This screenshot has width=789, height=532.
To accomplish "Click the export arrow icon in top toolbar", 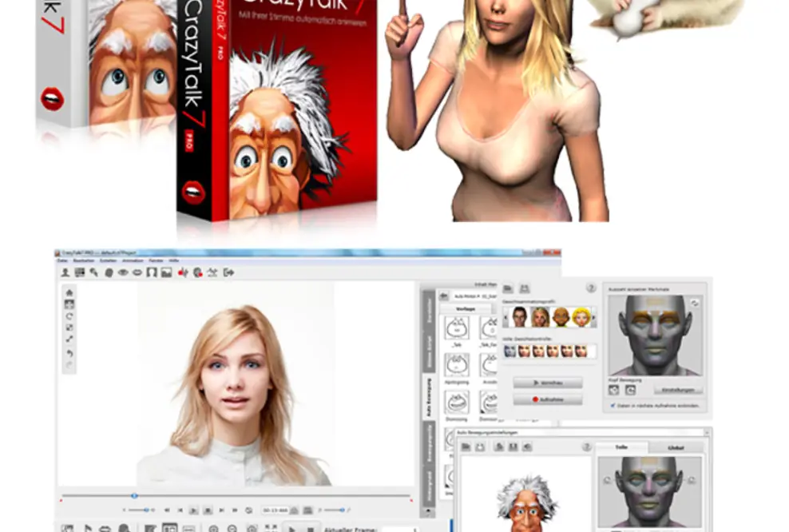I will click(228, 273).
